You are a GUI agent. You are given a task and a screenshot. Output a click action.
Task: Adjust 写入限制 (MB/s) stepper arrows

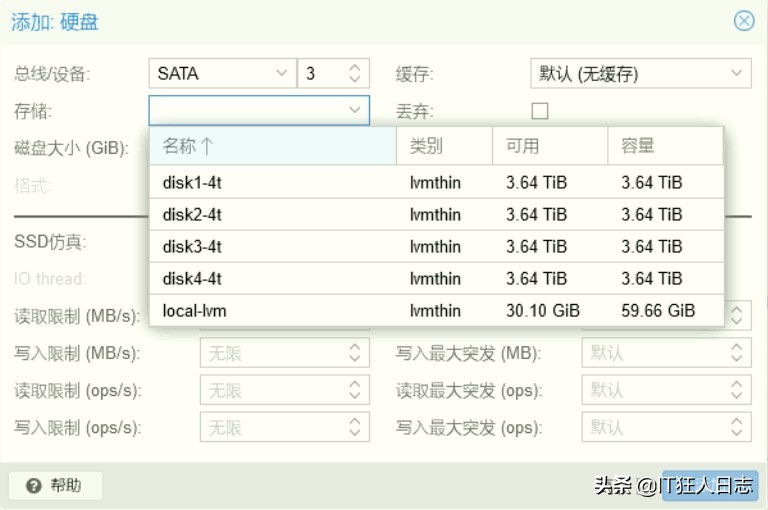tap(355, 353)
